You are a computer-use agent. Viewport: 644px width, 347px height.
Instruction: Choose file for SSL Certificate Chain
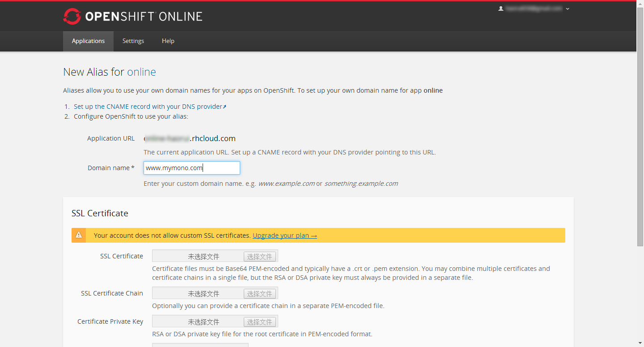pyautogui.click(x=259, y=294)
